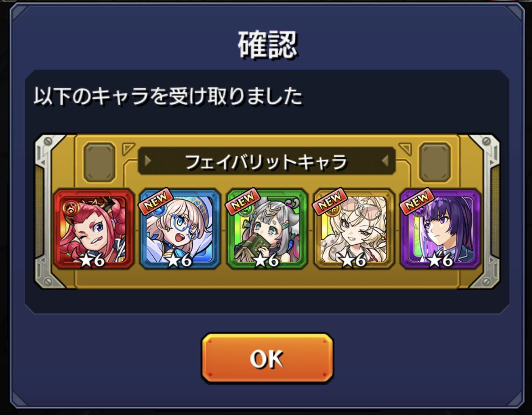
Task: Select the blue-glasses water character portrait
Action: (180, 229)
